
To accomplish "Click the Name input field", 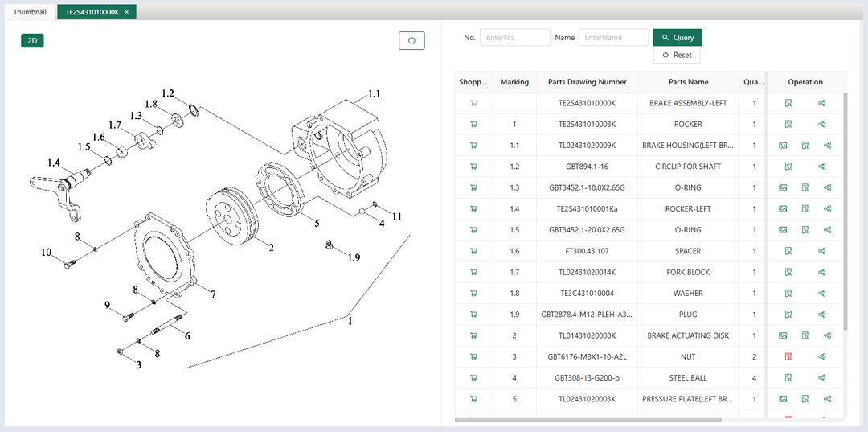I will click(x=613, y=38).
